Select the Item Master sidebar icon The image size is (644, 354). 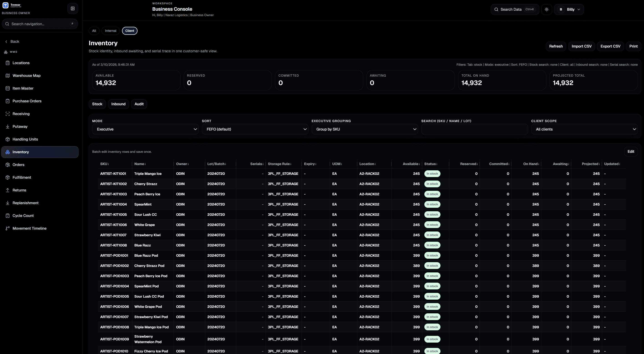pyautogui.click(x=8, y=88)
